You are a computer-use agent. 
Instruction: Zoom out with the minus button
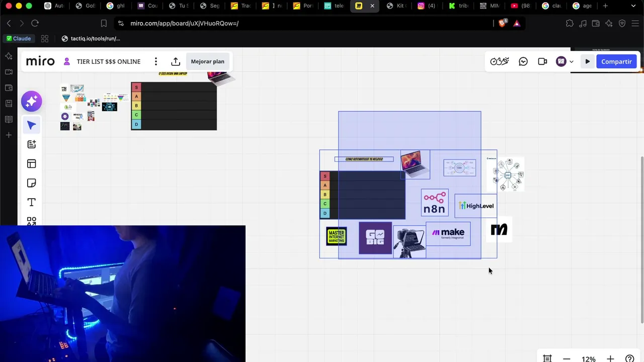click(x=567, y=358)
